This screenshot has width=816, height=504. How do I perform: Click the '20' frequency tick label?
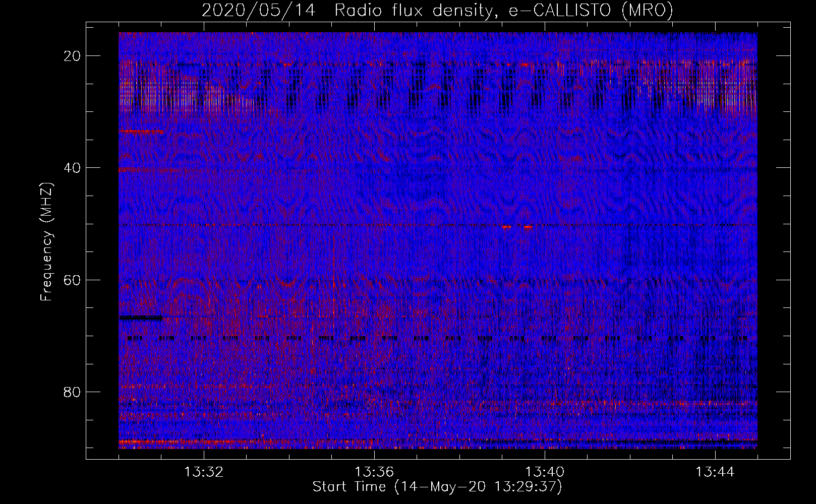tap(73, 55)
